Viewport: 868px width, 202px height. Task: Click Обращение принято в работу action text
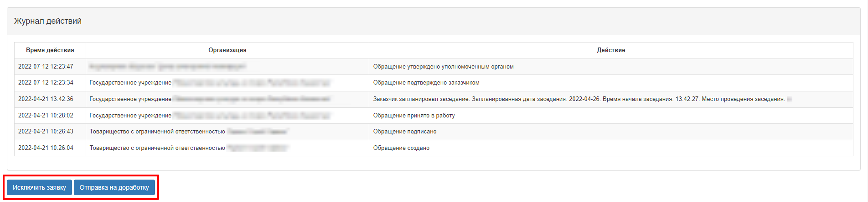point(414,116)
